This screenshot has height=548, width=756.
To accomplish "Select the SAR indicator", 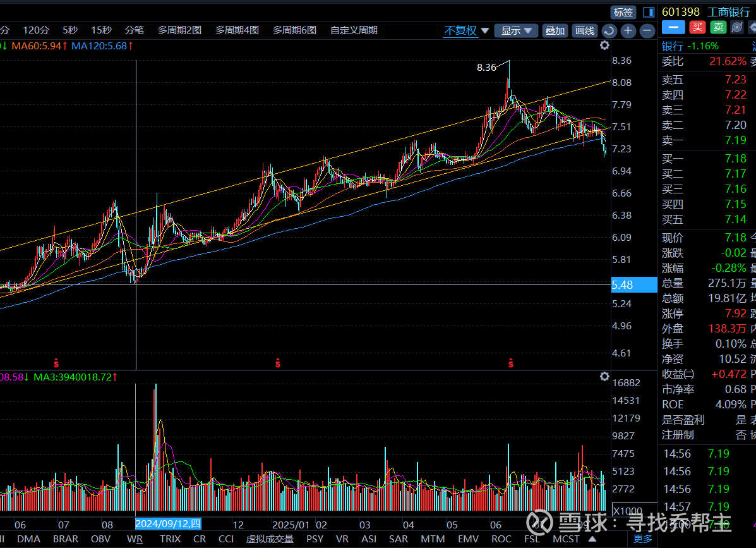I will pyautogui.click(x=399, y=539).
